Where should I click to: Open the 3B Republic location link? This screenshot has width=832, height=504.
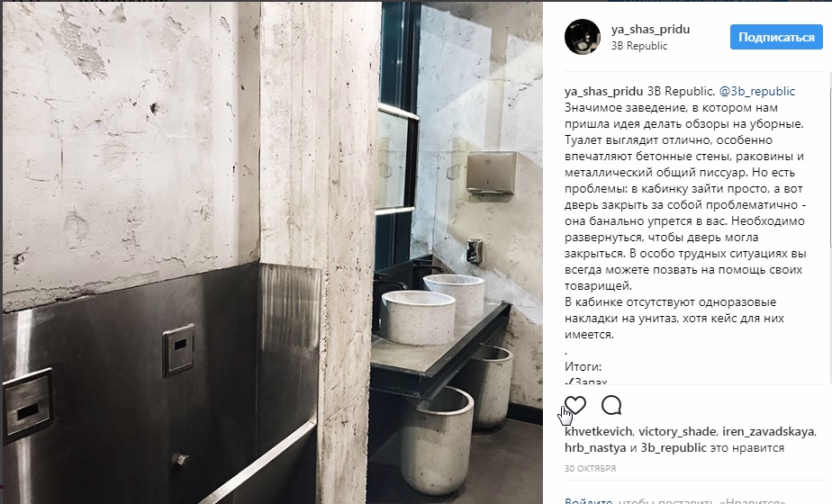click(x=639, y=46)
